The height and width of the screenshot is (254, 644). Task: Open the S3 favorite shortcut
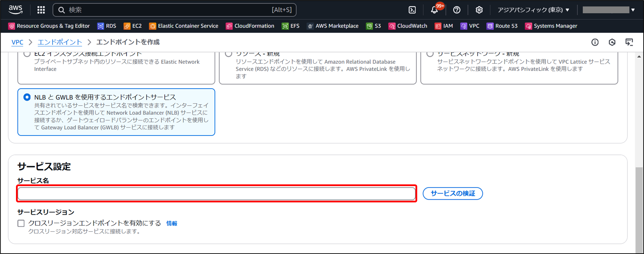tap(373, 26)
